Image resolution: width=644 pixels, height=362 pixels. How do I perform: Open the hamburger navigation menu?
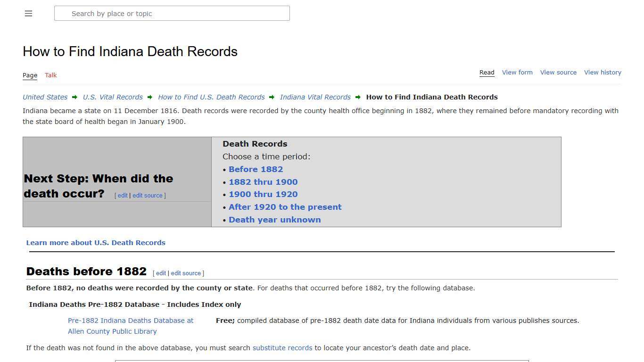tap(28, 13)
